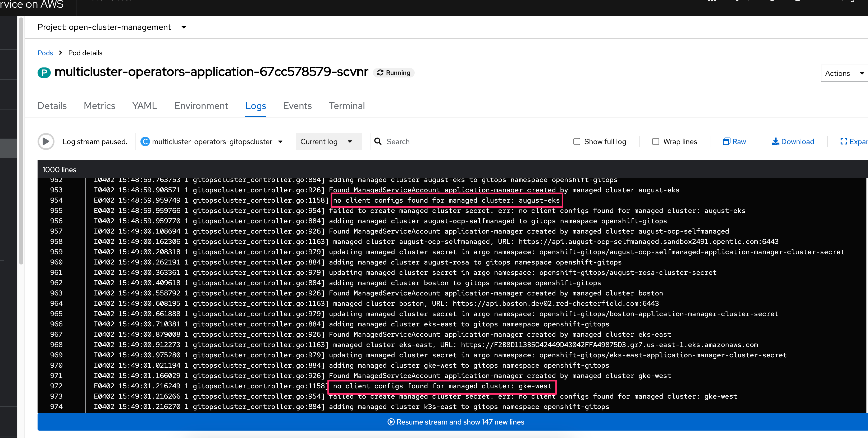Click the Running status sync icon
Viewport: 868px width, 438px height.
pyautogui.click(x=380, y=73)
